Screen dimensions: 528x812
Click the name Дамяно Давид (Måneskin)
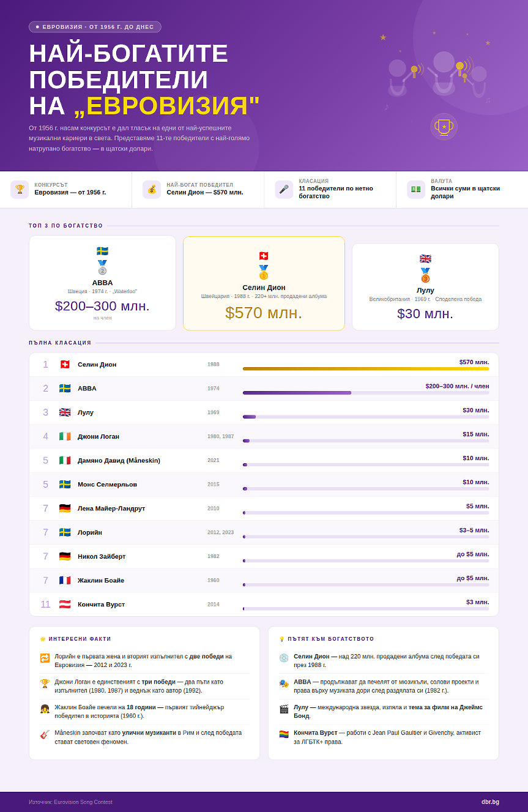pos(119,460)
